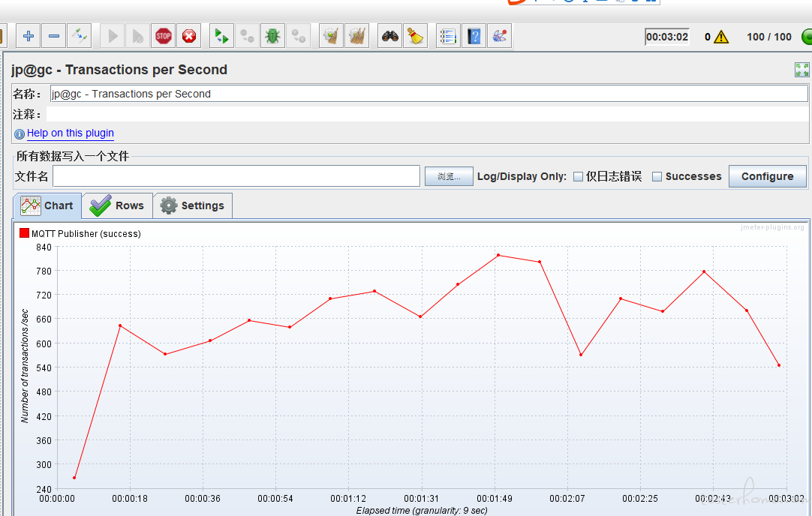Click the plus Expand All icon
The image size is (812, 516).
(x=29, y=36)
